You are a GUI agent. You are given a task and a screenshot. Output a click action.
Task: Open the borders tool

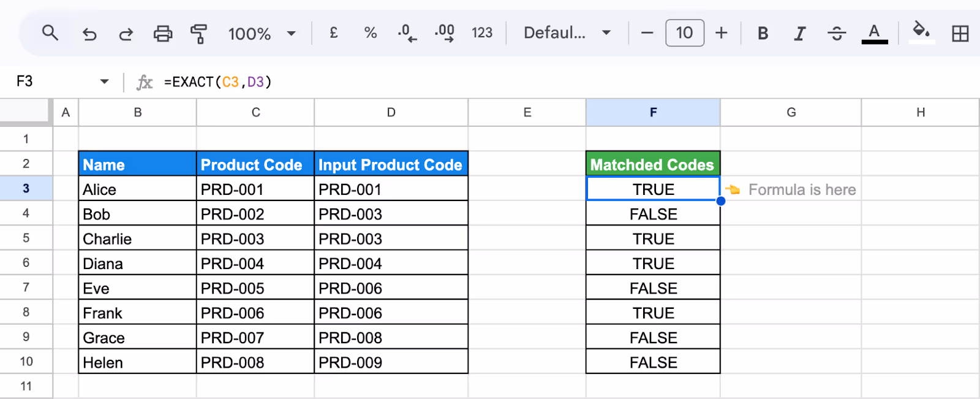point(960,33)
